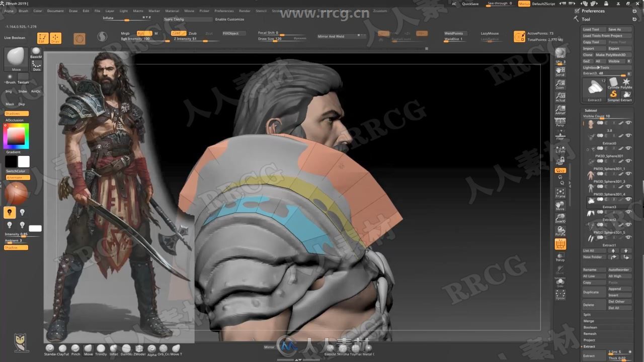Toggle PolyF polyframe display
This screenshot has height=362, width=644.
pyautogui.click(x=560, y=244)
